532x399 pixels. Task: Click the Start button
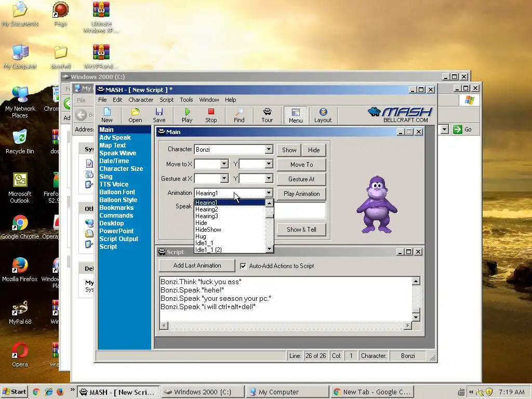click(14, 392)
